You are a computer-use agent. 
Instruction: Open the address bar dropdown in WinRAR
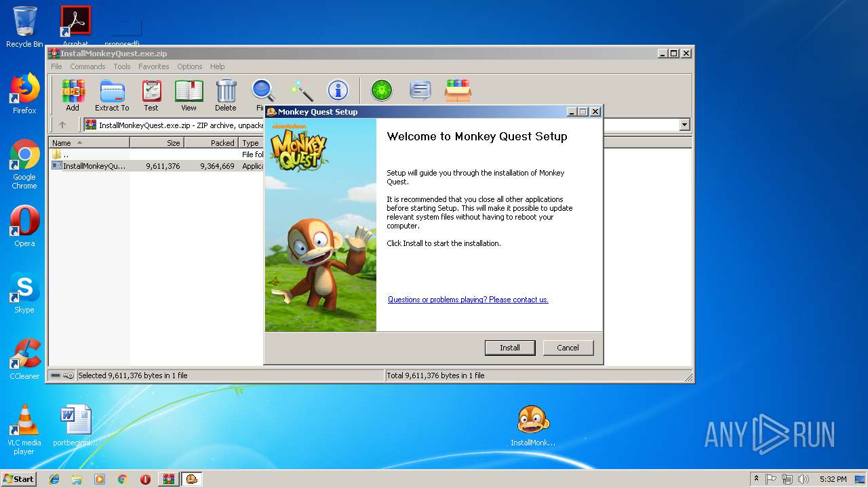(x=684, y=125)
